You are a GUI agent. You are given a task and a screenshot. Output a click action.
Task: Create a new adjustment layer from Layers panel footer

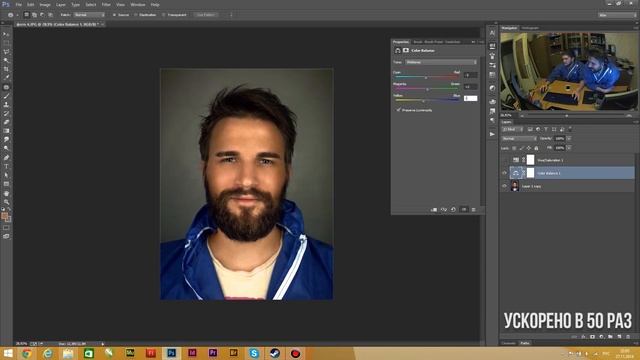click(601, 337)
